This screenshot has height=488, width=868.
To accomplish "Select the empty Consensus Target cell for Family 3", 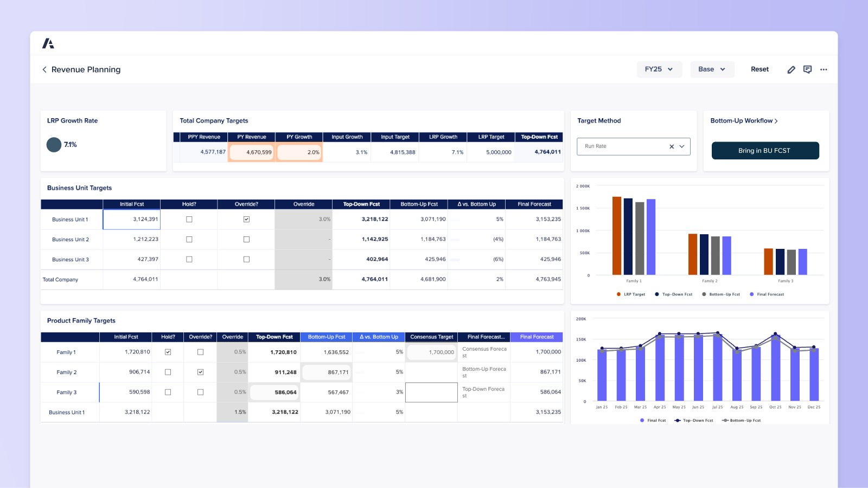I will coord(431,392).
